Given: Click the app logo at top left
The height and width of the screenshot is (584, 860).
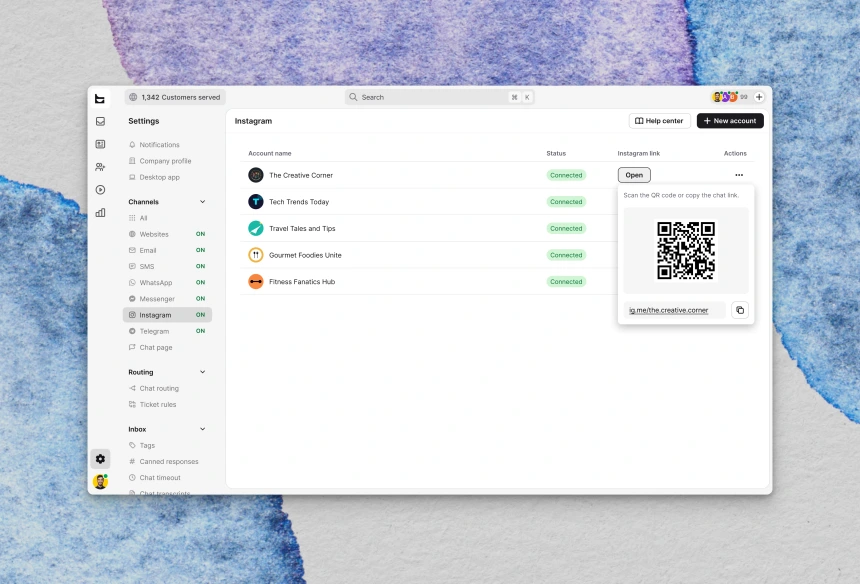Looking at the screenshot, I should pos(100,98).
